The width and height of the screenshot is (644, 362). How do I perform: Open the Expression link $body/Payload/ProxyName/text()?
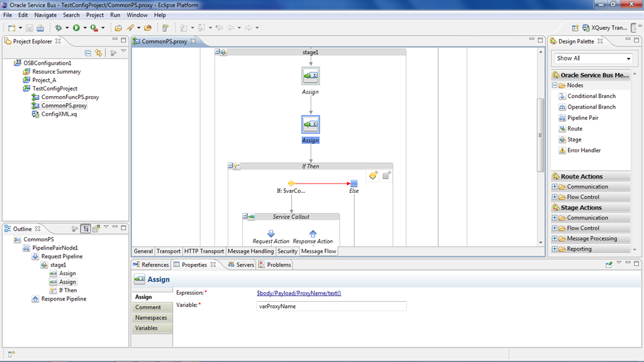coord(299,293)
